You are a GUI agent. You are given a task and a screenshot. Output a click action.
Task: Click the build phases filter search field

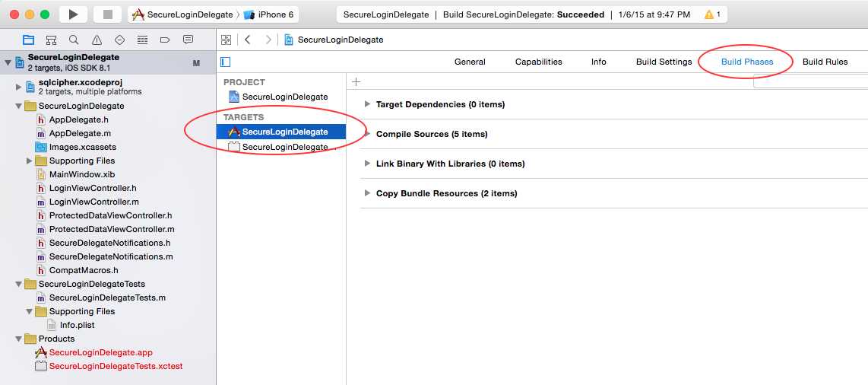coord(810,82)
